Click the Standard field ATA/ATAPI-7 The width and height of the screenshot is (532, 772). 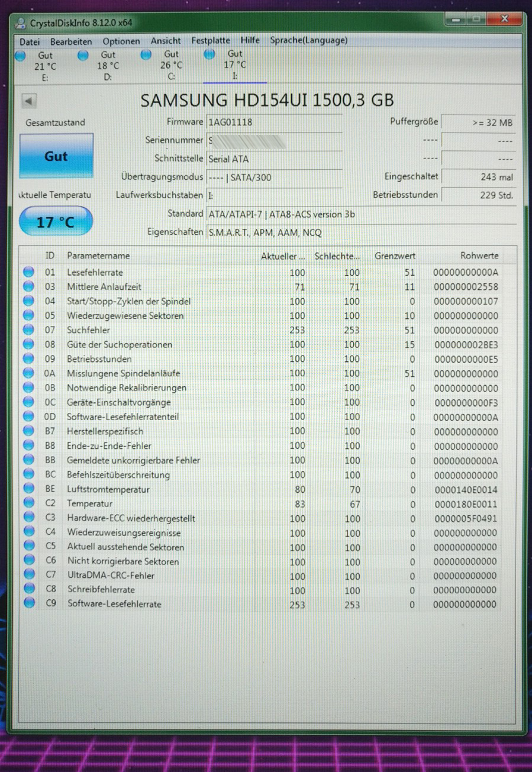tap(360, 214)
